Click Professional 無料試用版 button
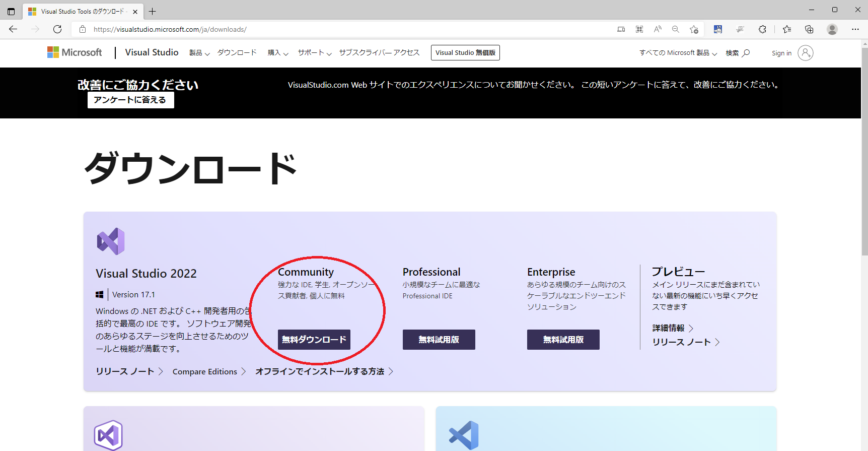Image resolution: width=868 pixels, height=451 pixels. coord(439,340)
